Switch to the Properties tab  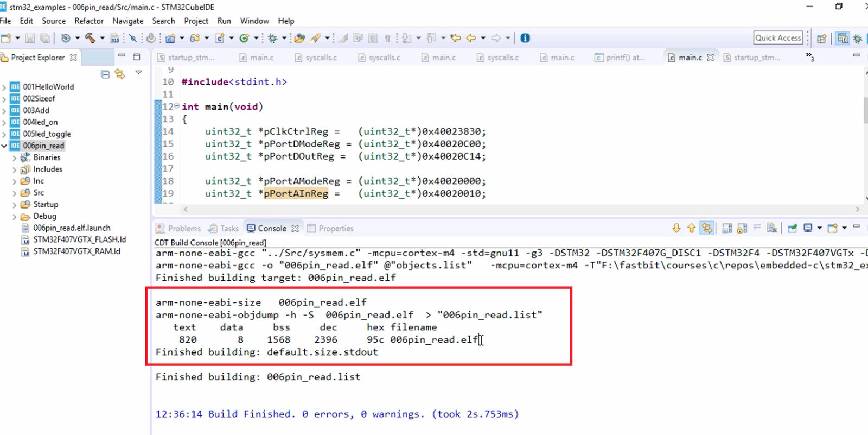330,229
